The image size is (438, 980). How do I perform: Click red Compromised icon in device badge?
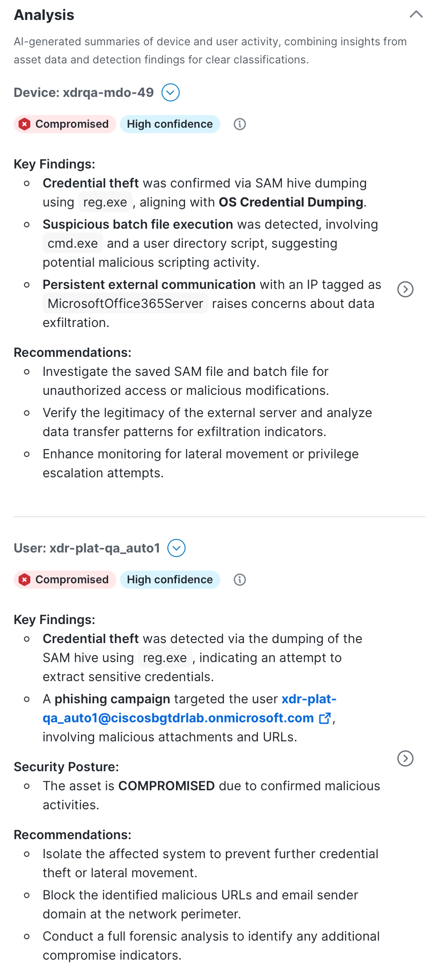25,124
